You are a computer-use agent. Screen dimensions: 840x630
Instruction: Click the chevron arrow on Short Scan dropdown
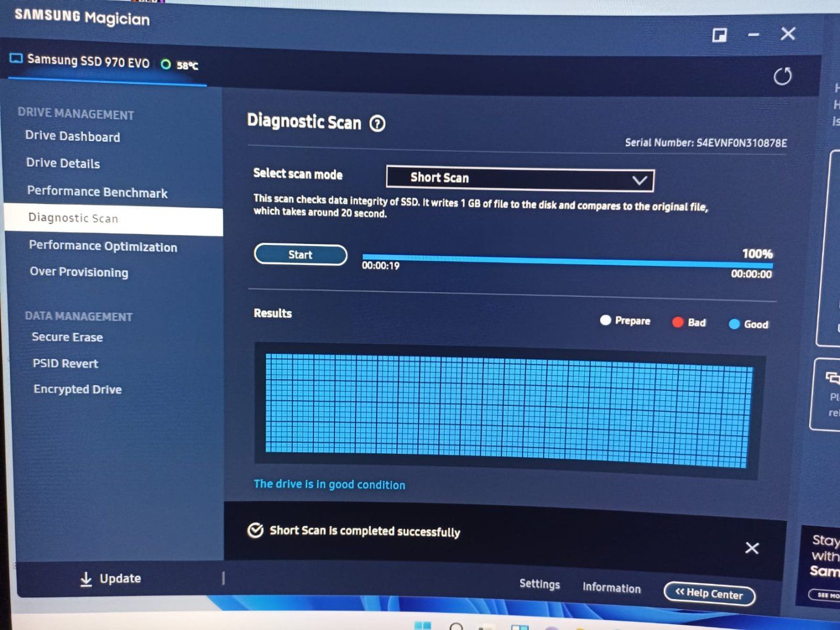point(640,180)
